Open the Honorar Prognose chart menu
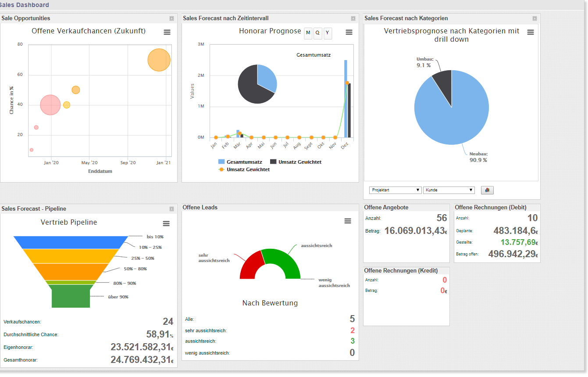Viewport: 588px width, 377px height. pos(349,32)
